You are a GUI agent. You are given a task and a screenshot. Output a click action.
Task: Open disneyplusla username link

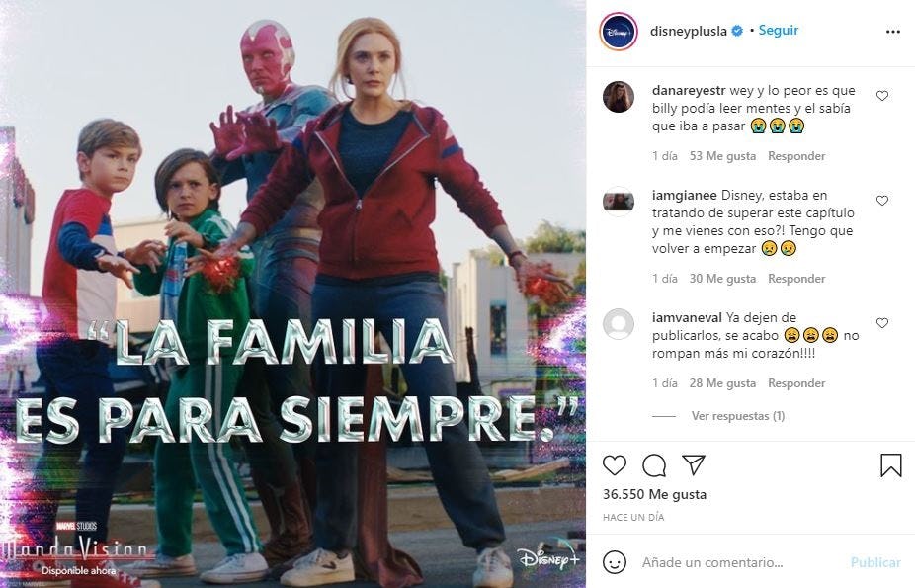pos(689,31)
